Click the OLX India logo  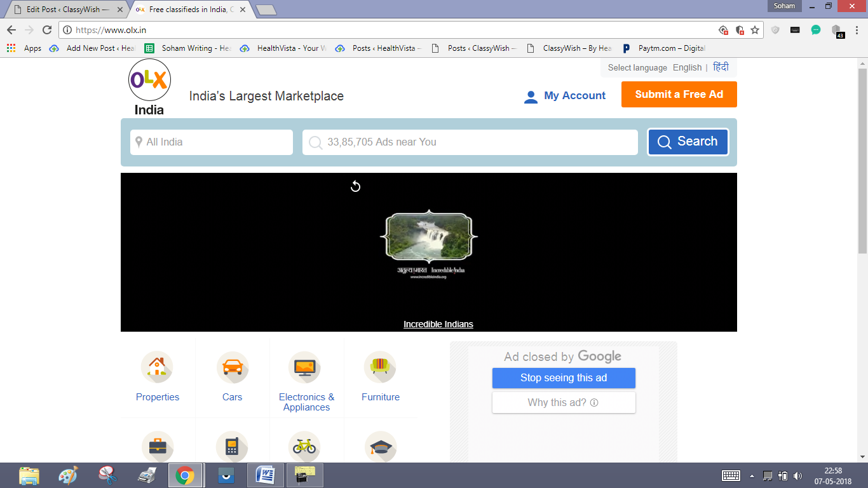(x=149, y=88)
